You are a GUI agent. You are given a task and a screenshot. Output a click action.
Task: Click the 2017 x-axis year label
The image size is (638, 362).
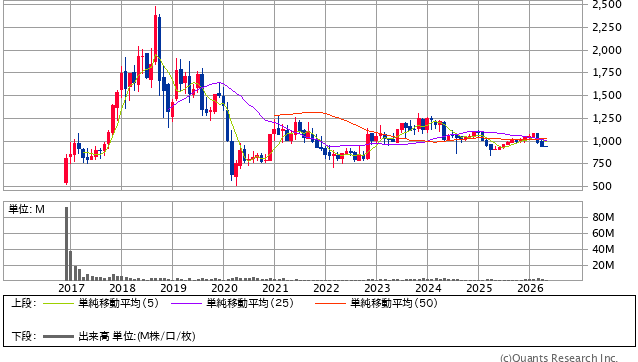(x=71, y=288)
